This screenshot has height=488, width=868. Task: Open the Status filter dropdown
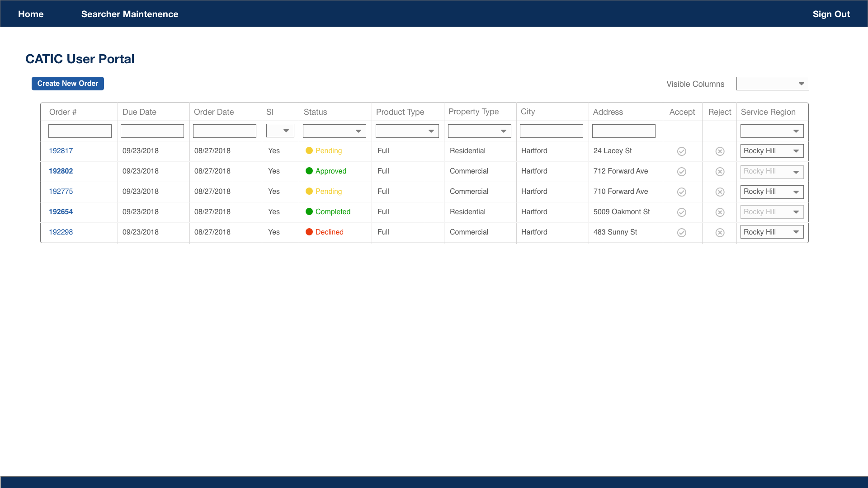(335, 131)
